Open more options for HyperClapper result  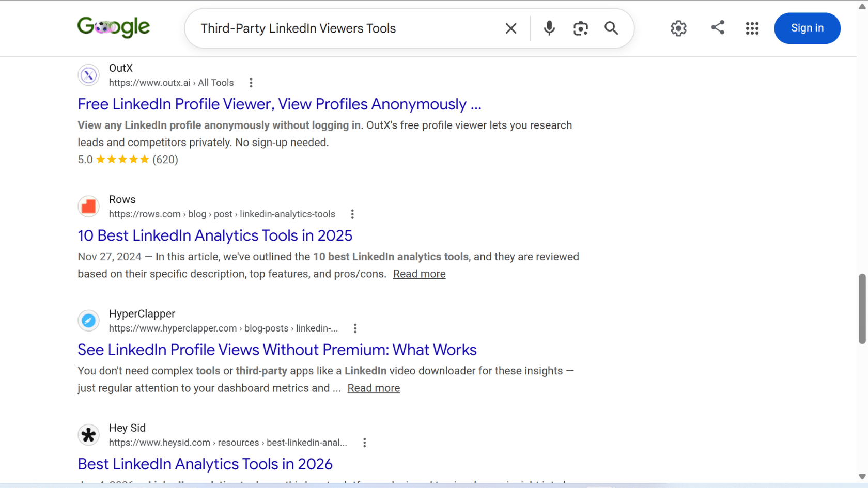tap(355, 328)
